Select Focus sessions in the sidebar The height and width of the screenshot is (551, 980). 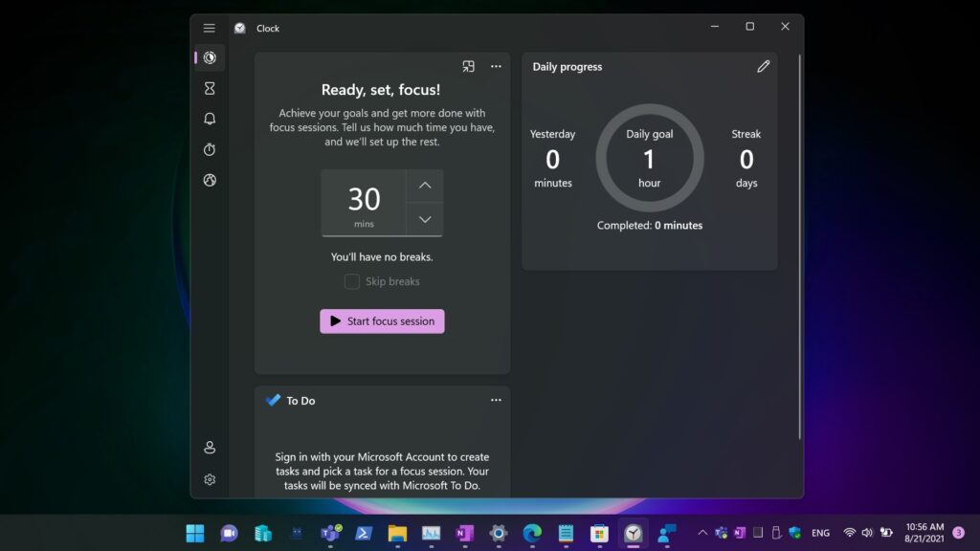210,57
